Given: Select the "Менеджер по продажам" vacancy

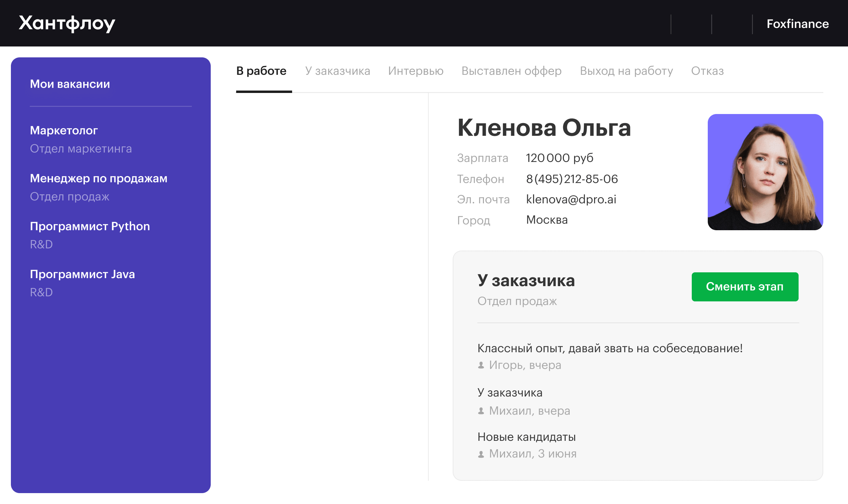Looking at the screenshot, I should tap(98, 178).
